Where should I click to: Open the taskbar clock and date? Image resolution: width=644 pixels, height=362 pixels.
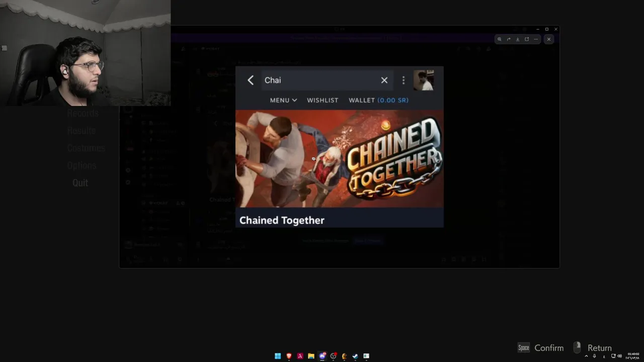(x=633, y=356)
